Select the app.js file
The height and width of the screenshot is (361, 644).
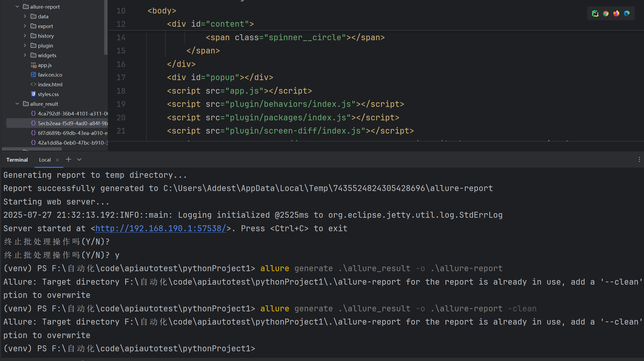click(45, 65)
